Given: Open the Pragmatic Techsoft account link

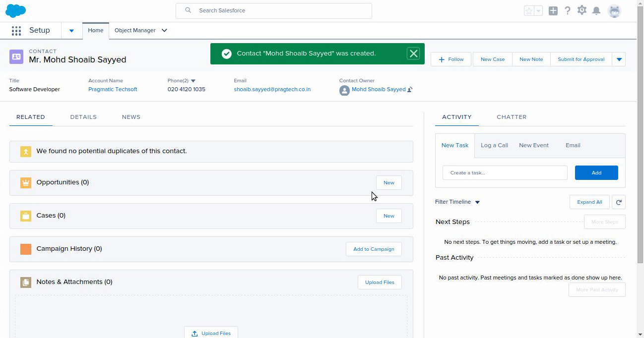Looking at the screenshot, I should [x=113, y=90].
